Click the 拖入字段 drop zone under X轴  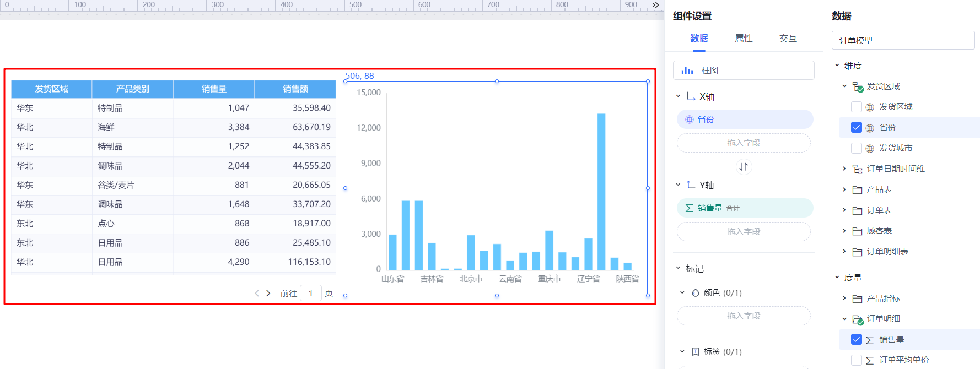coord(744,143)
